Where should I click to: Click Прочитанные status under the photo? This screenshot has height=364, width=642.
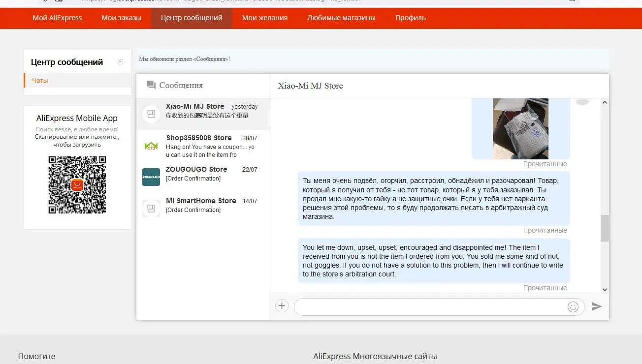(x=545, y=164)
